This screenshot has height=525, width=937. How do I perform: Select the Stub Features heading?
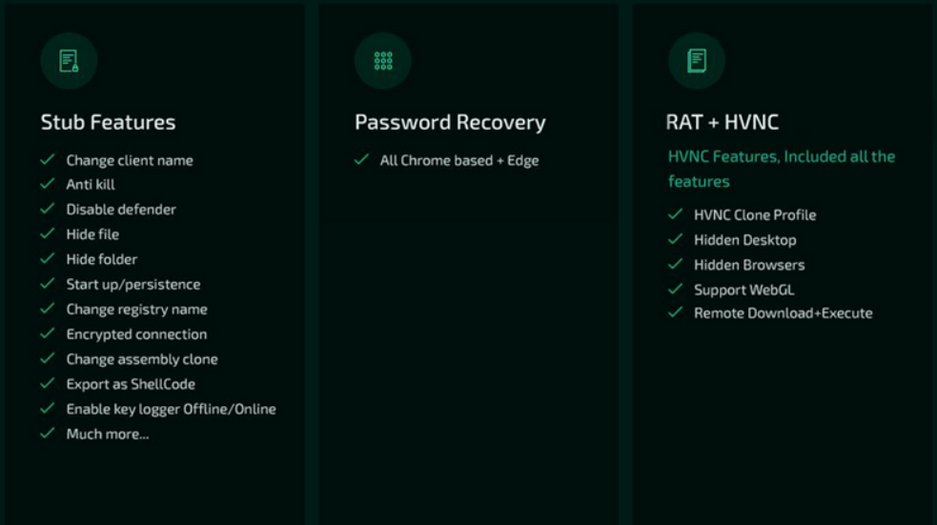(108, 123)
